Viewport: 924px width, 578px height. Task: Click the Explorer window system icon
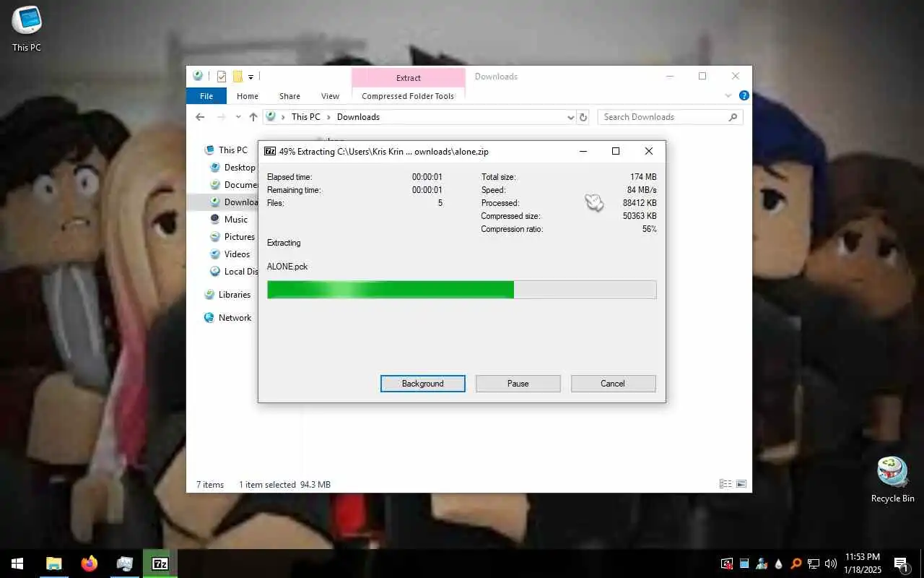click(198, 76)
